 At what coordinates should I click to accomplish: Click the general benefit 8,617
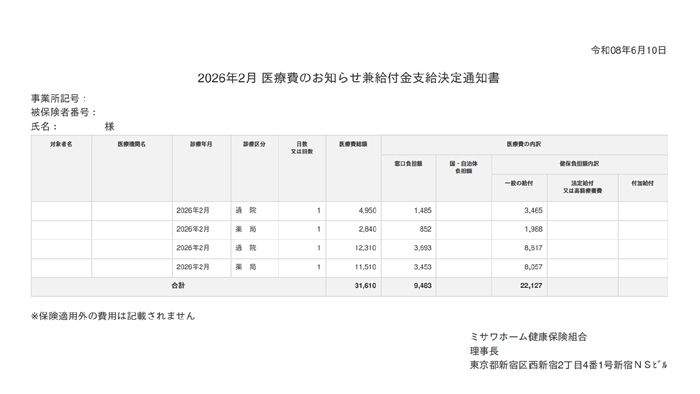point(533,248)
